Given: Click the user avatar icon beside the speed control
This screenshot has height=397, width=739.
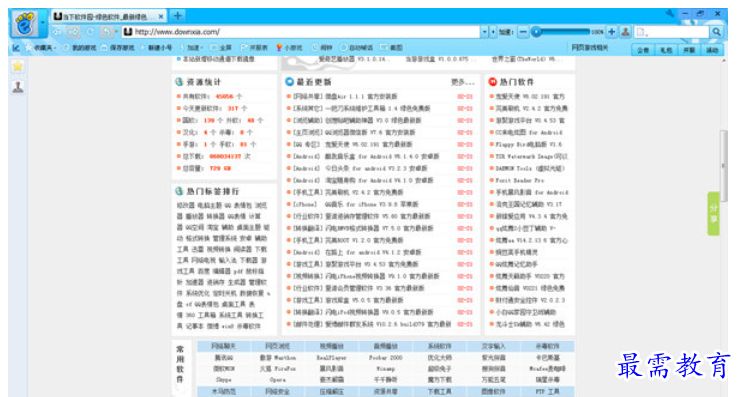Looking at the screenshot, I should click(625, 32).
